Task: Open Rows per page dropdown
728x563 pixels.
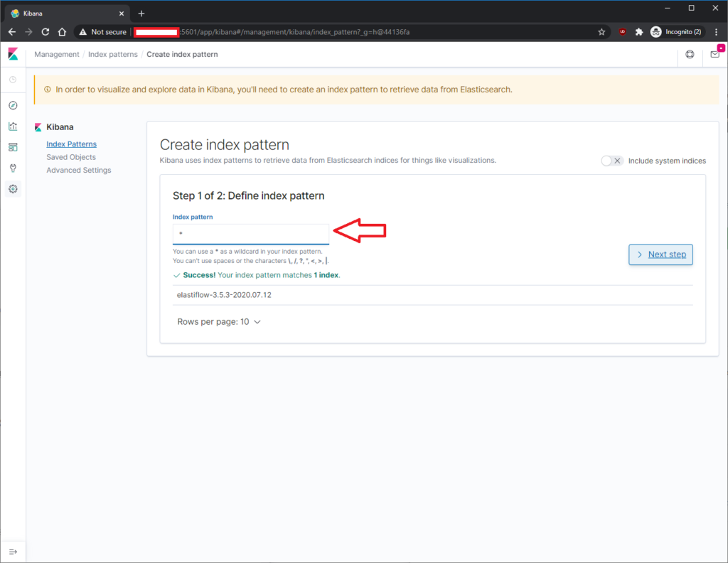Action: [219, 321]
